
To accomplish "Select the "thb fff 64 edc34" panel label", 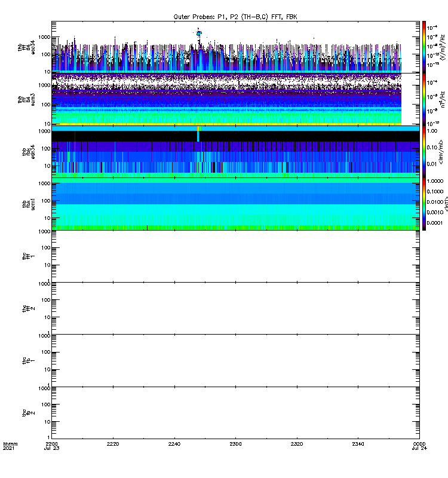I will click(x=26, y=47).
